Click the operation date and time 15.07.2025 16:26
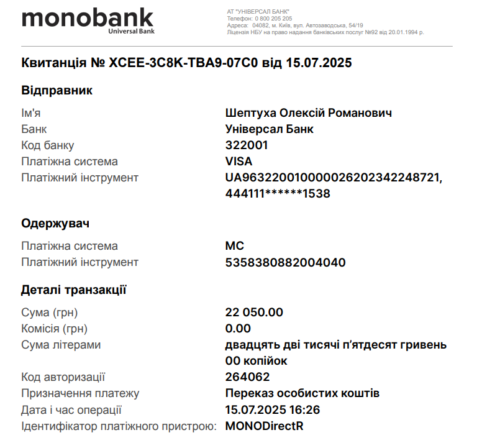This screenshot has width=482, height=448. click(272, 409)
